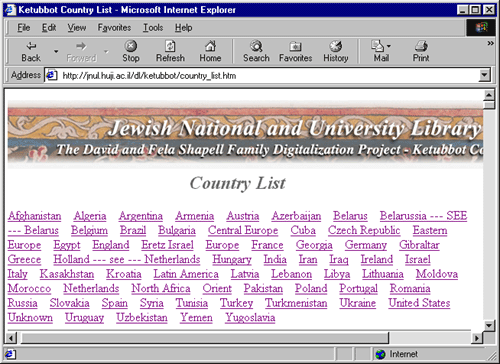Click the horizontal scrollbar left arrow
500x364 pixels.
[x=11, y=338]
